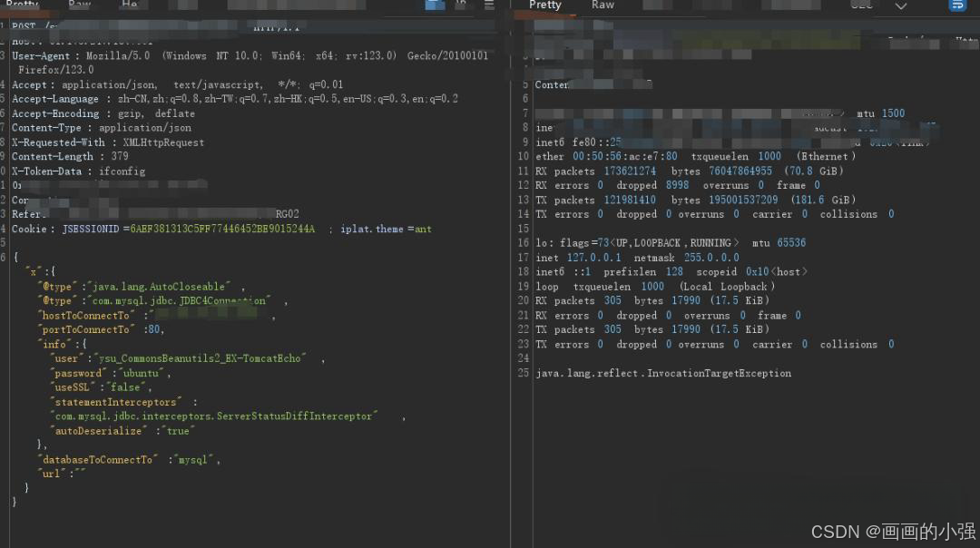980x548 pixels.
Task: Click the ysu_CommonsBeanutils2_EX-TomcatEcho user value
Action: (200, 358)
